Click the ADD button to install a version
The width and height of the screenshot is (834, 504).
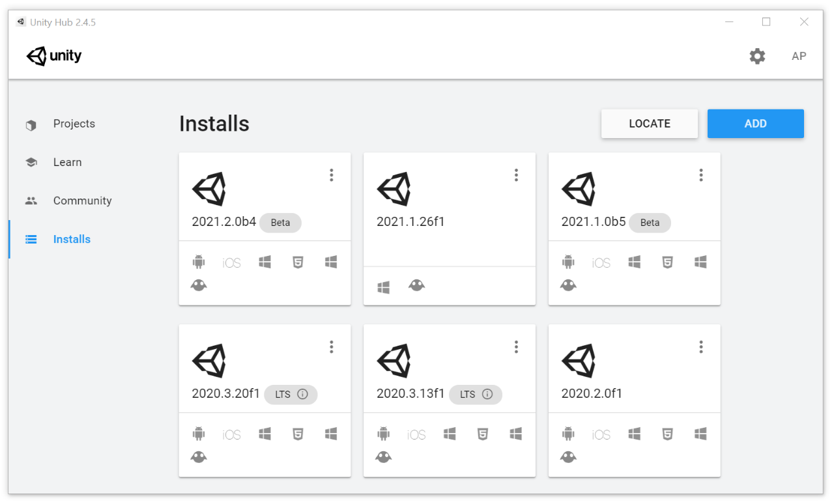[x=755, y=123]
